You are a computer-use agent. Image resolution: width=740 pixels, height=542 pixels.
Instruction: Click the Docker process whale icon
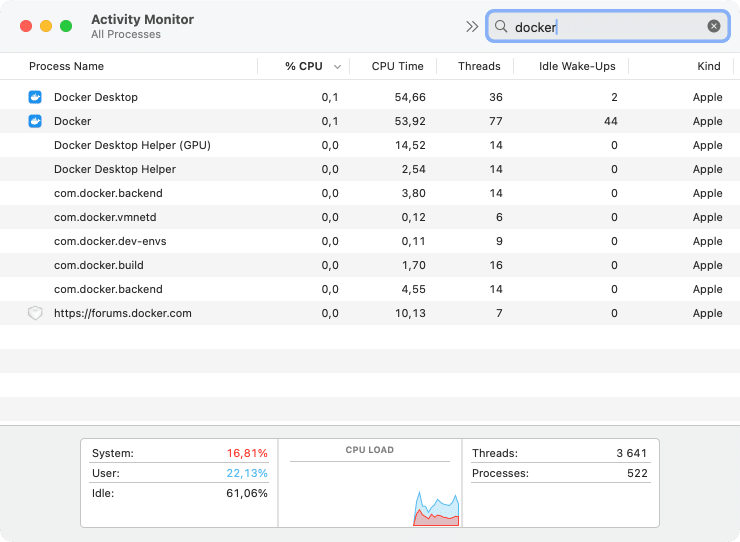35,121
